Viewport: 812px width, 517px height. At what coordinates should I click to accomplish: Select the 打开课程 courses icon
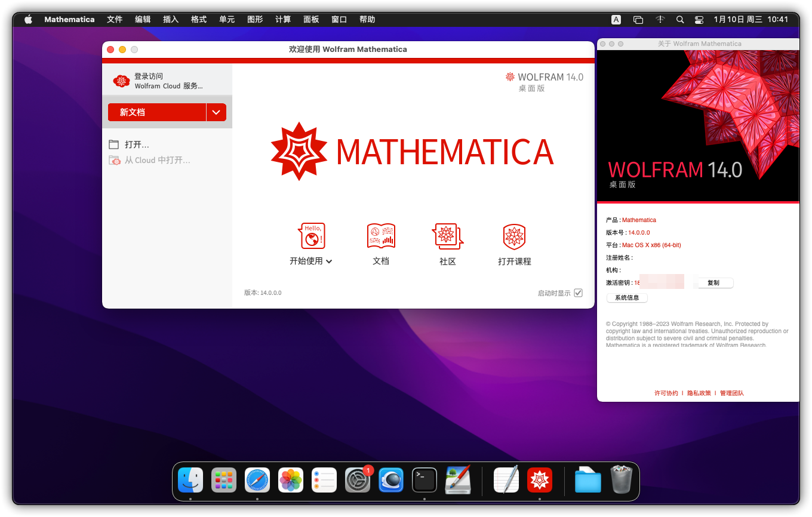(x=514, y=236)
